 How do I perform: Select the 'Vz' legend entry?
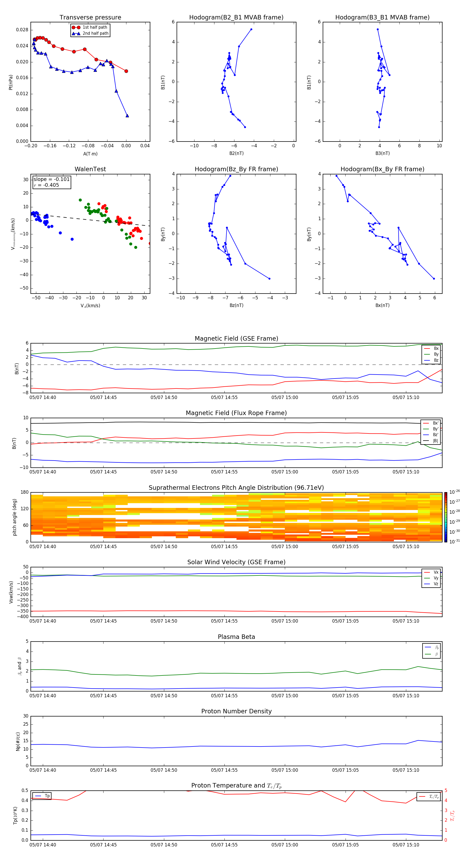pyautogui.click(x=431, y=584)
